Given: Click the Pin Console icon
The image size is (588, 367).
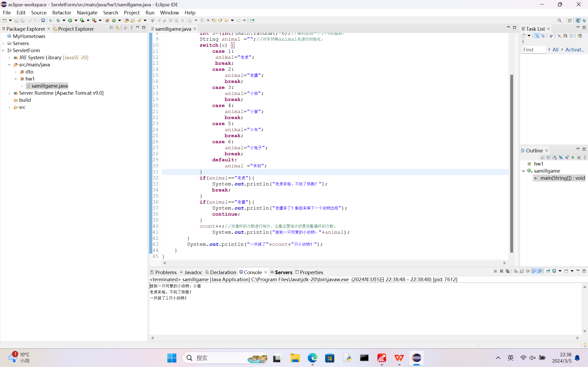Looking at the screenshot, I should [548, 271].
